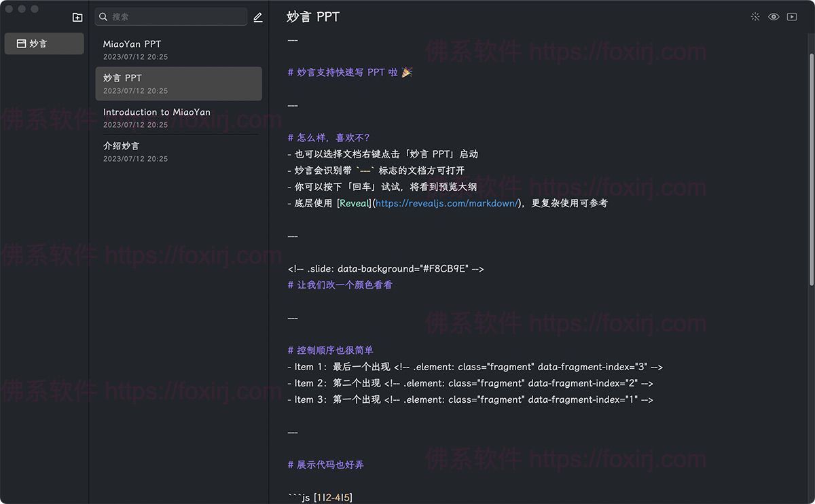The height and width of the screenshot is (504, 815).
Task: Compose a new note with the pencil icon
Action: (257, 17)
